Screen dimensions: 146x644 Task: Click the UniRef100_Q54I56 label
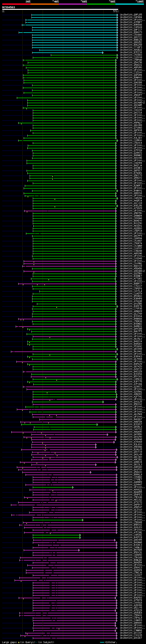tap(131, 63)
